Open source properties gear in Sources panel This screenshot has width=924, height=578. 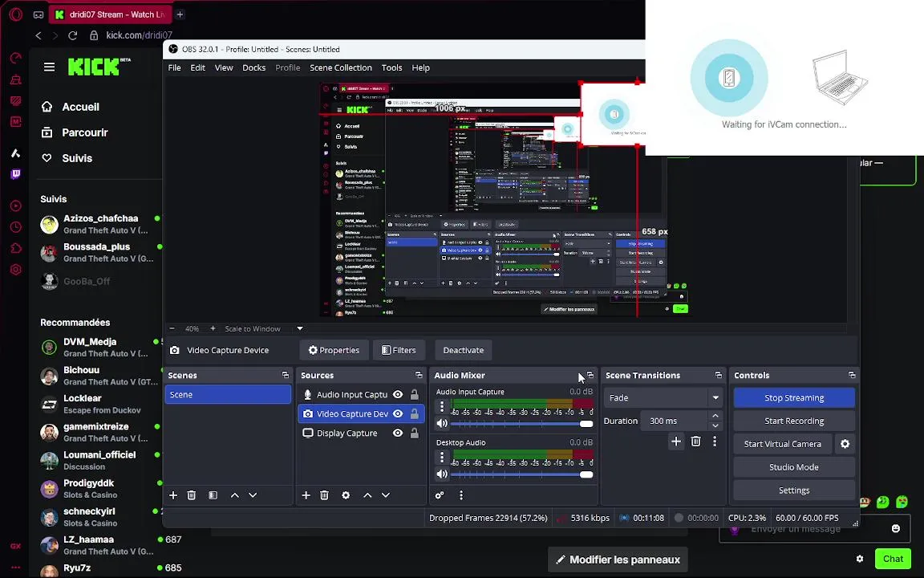[346, 495]
